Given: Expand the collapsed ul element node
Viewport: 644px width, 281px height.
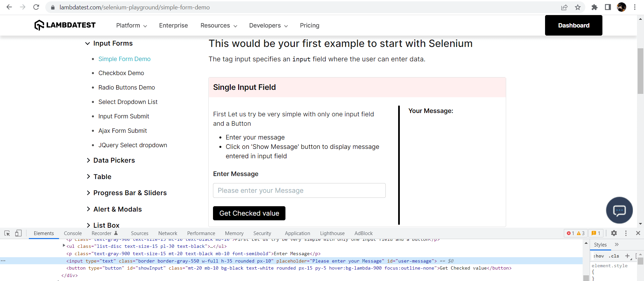Looking at the screenshot, I should [x=64, y=246].
